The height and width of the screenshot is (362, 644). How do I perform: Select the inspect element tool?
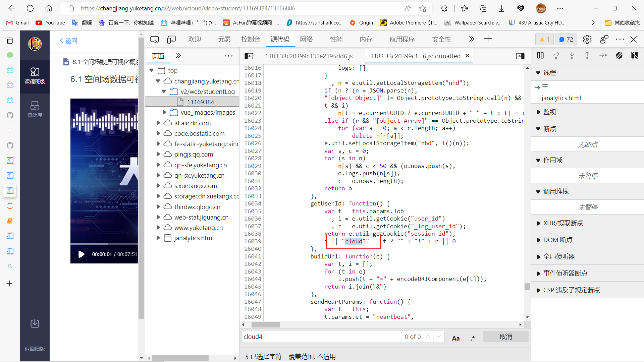pyautogui.click(x=155, y=39)
